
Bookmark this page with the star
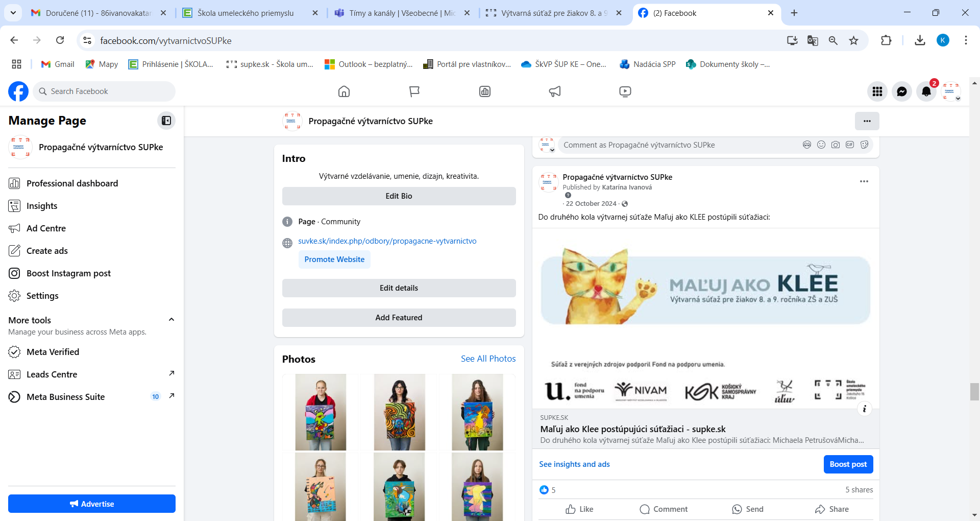point(853,41)
